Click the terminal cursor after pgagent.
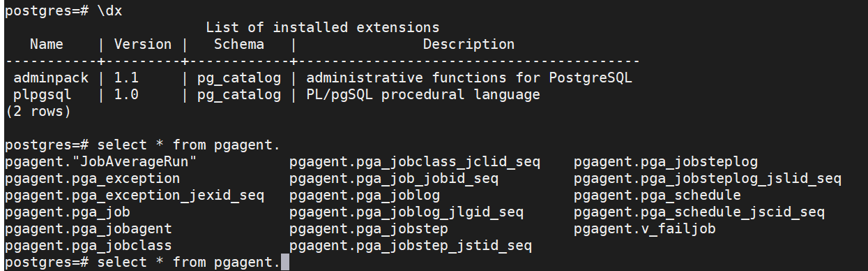Screen dimensions: 868x271 [x=284, y=263]
